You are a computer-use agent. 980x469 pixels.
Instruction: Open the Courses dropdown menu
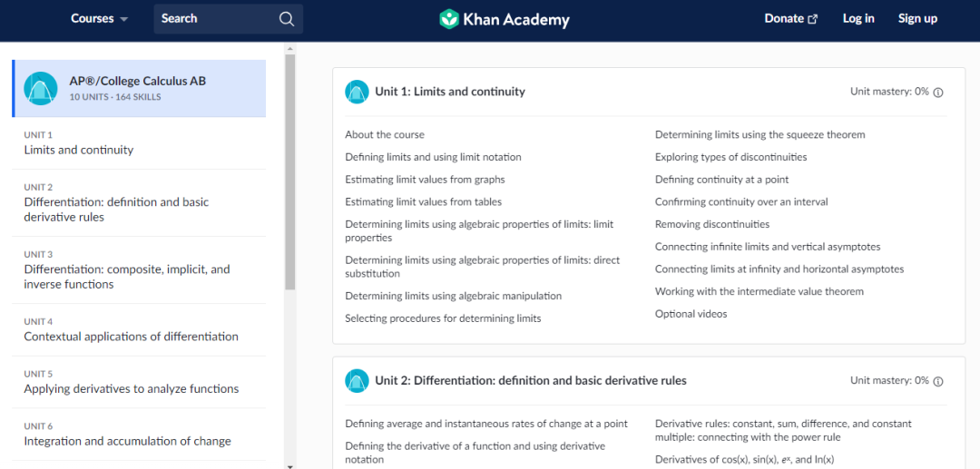pos(100,19)
